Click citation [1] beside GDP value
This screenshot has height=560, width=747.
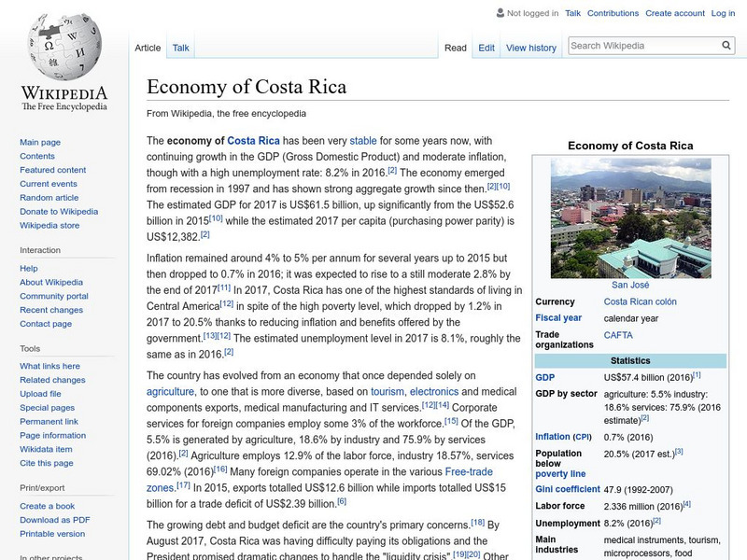(697, 375)
